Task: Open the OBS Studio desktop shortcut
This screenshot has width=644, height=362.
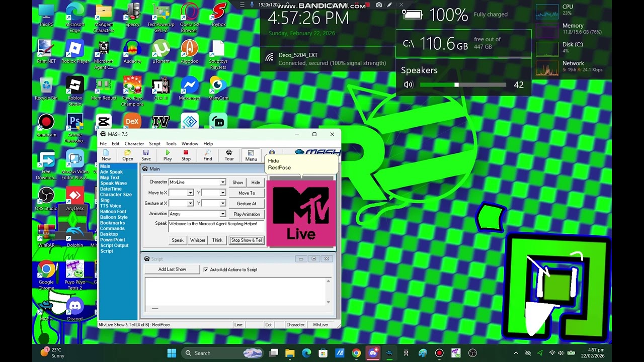Action: click(x=46, y=199)
